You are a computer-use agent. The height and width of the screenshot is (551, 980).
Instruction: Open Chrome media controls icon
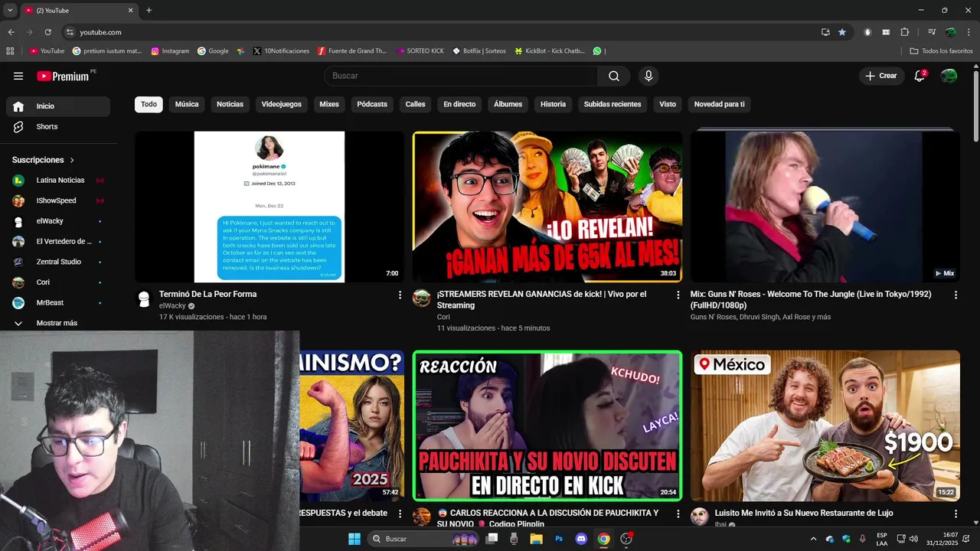(x=932, y=32)
